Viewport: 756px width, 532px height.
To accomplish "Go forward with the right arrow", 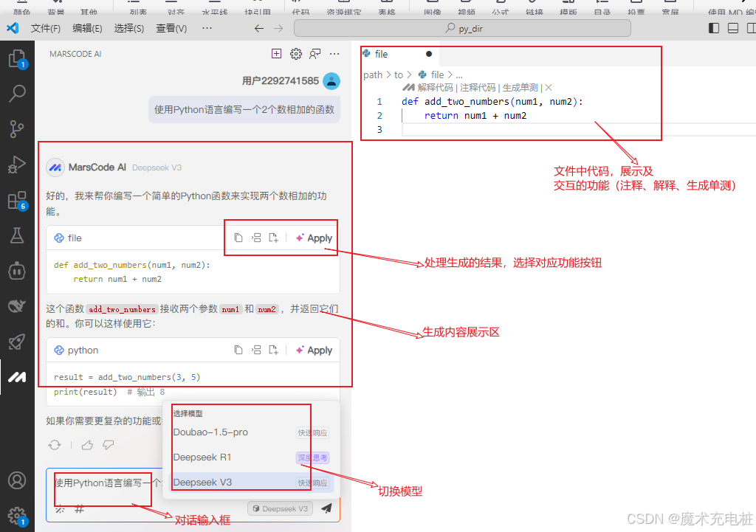I will [278, 29].
